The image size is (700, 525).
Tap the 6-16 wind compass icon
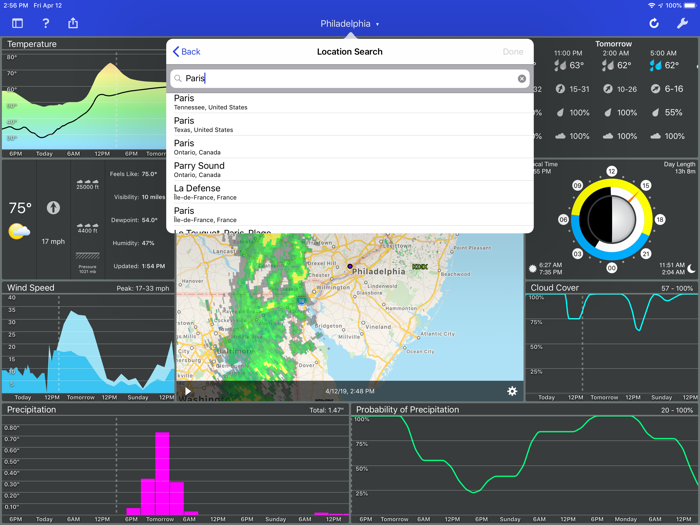(655, 89)
